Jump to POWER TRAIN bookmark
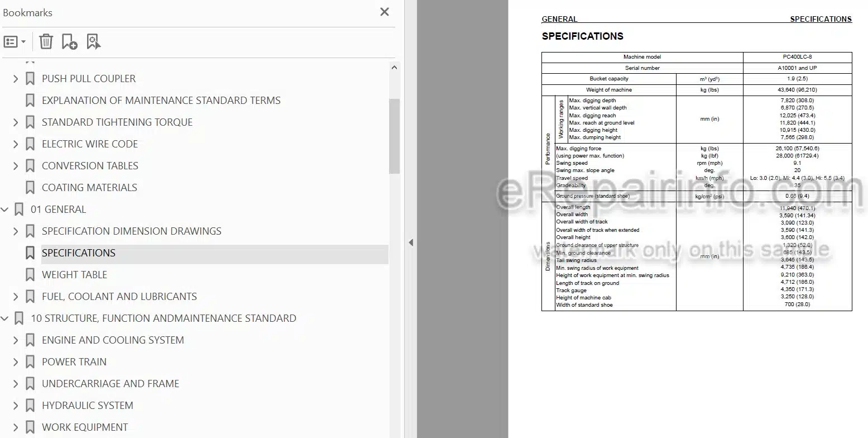868x438 pixels. (x=74, y=362)
